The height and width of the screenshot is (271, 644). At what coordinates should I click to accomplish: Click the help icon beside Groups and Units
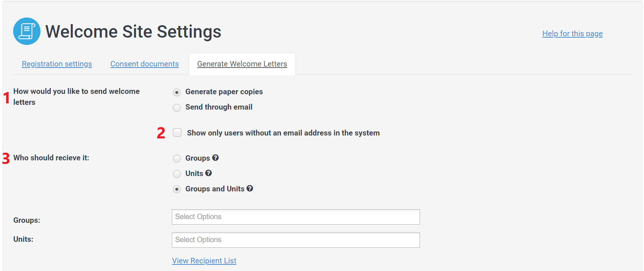click(250, 188)
